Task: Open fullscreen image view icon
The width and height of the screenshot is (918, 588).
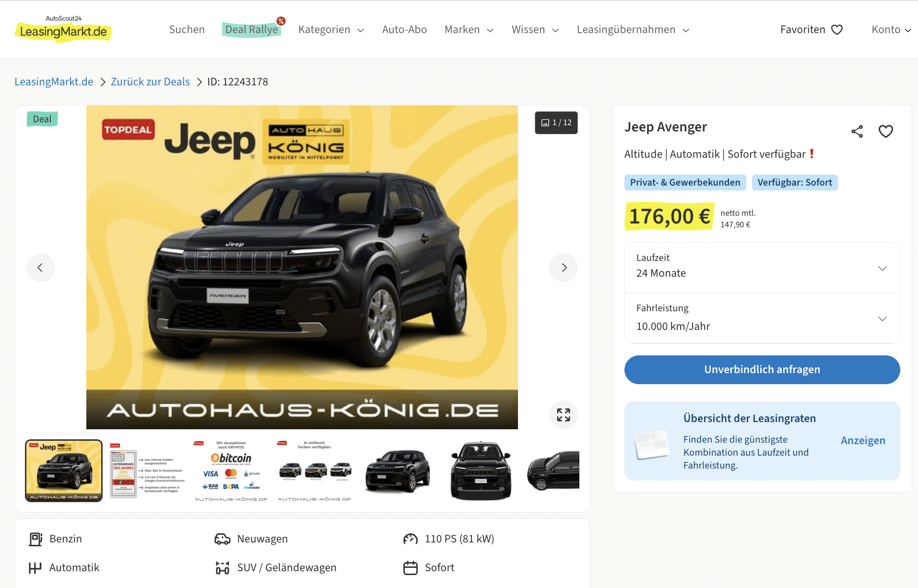Action: 563,415
